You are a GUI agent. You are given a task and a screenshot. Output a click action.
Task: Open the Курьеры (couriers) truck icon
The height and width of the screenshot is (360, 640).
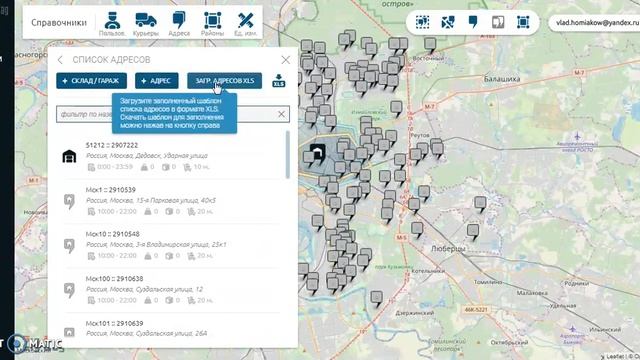[x=146, y=24]
